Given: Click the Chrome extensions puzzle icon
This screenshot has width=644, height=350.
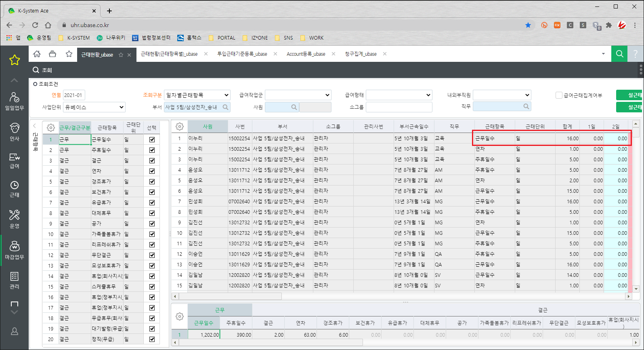Looking at the screenshot, I should point(609,25).
